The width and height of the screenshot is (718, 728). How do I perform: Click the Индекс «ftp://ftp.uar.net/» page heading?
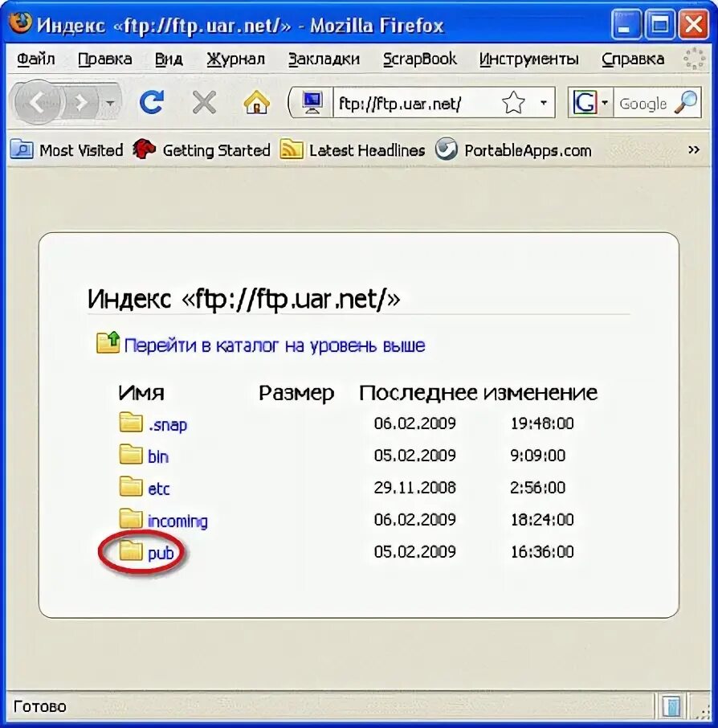[243, 299]
